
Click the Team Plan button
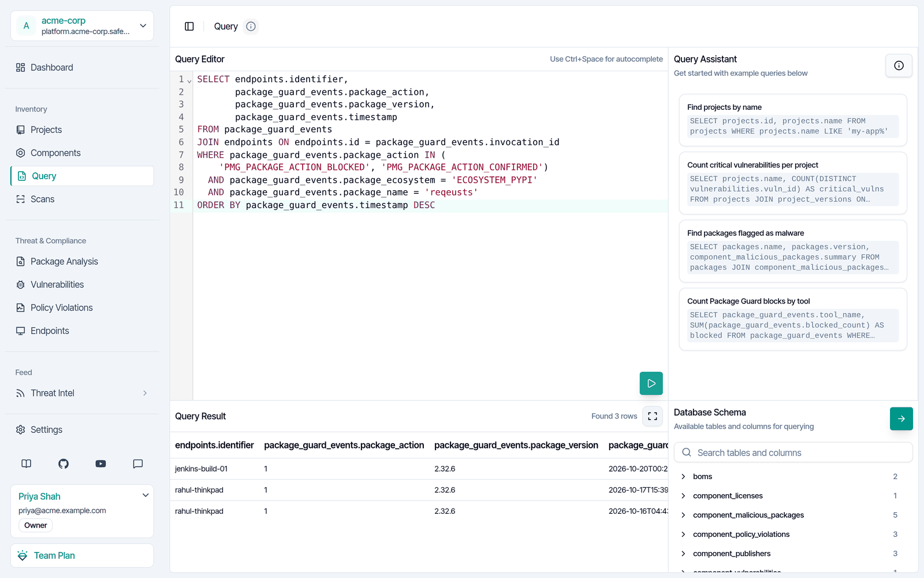(82, 556)
